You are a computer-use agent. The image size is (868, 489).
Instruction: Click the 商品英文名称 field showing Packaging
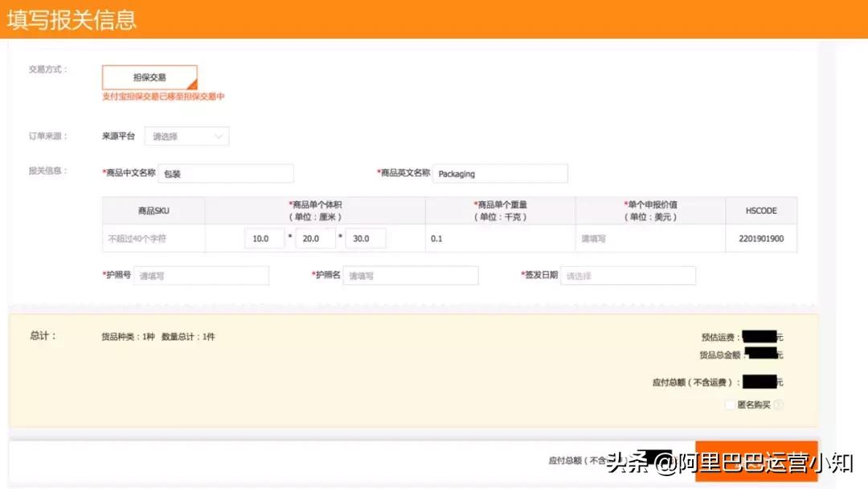498,173
